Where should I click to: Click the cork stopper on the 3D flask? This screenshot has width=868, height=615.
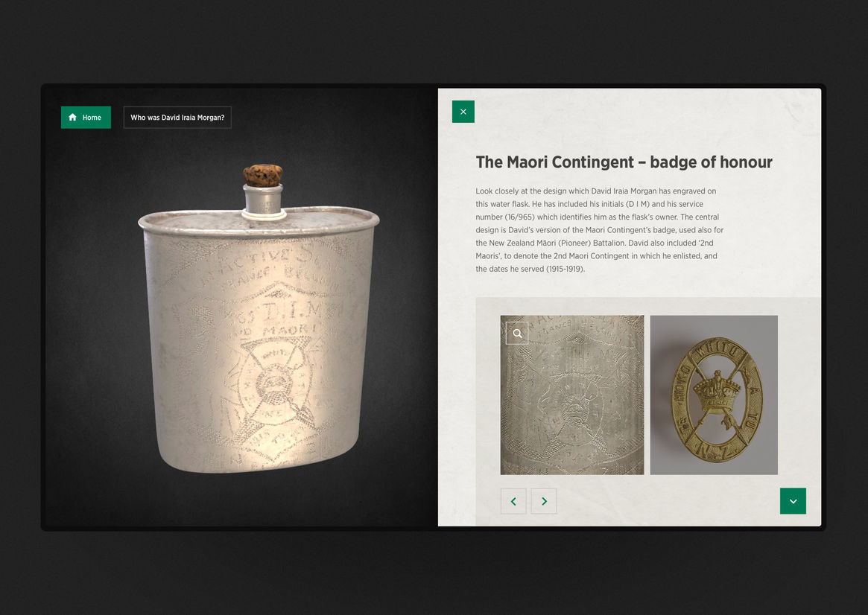tap(263, 175)
